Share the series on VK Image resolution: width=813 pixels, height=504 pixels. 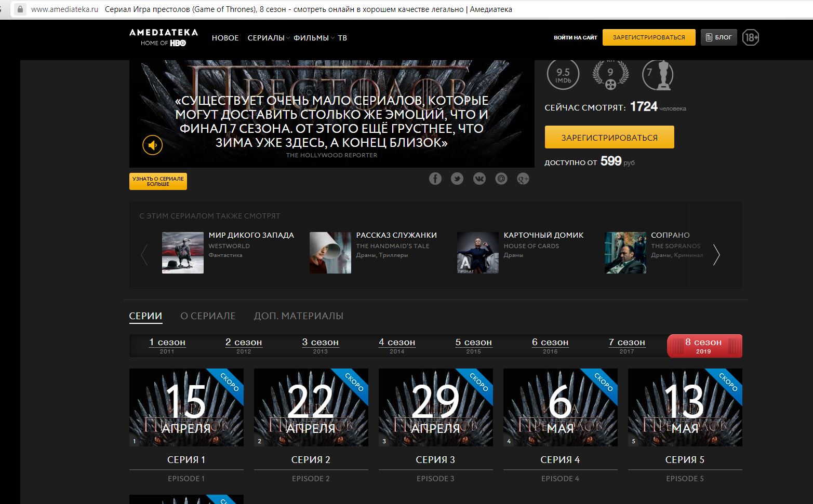(x=479, y=179)
